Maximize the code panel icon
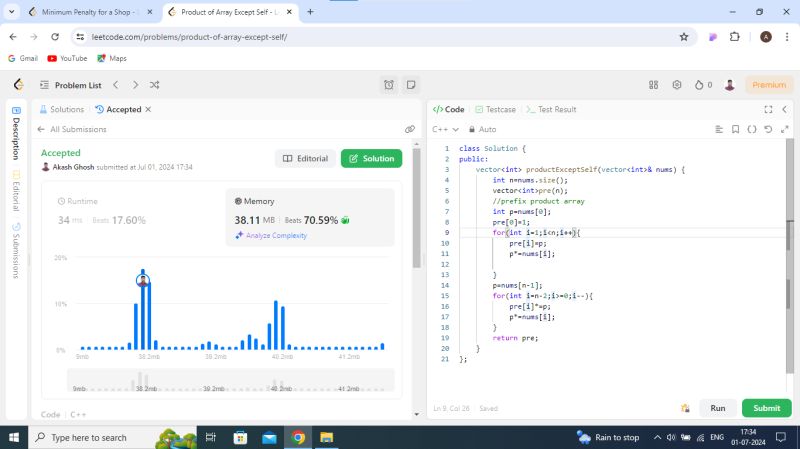Image resolution: width=800 pixels, height=449 pixels. pyautogui.click(x=768, y=109)
